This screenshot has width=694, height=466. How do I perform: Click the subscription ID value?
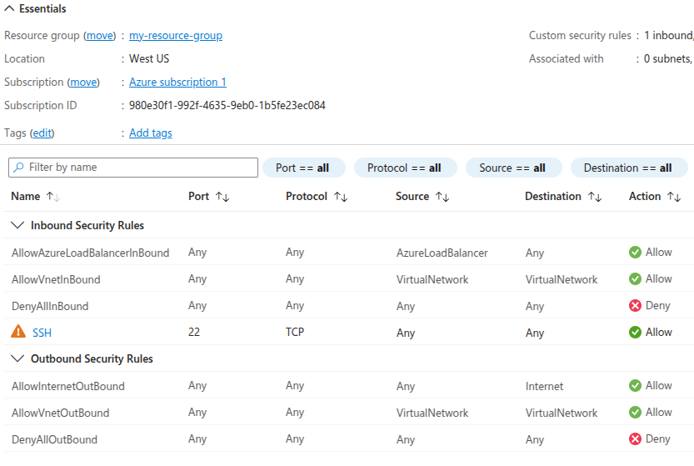pos(227,105)
